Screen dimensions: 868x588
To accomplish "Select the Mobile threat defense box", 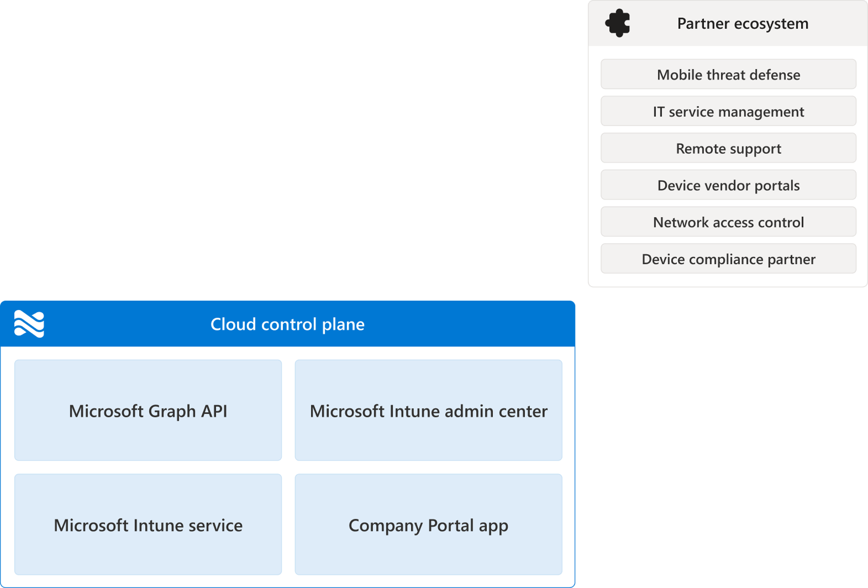I will coord(728,74).
